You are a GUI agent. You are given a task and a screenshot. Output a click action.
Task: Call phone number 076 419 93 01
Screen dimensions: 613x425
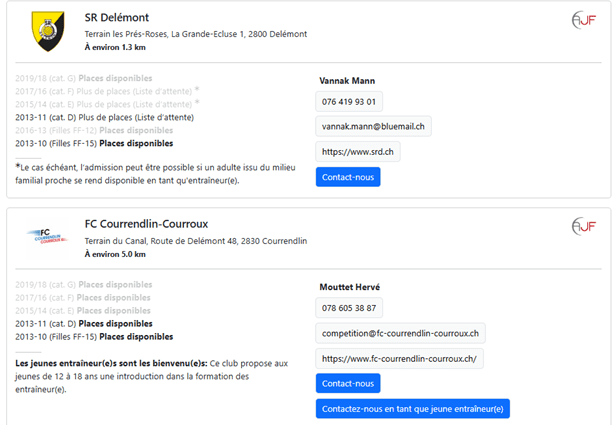pyautogui.click(x=349, y=102)
